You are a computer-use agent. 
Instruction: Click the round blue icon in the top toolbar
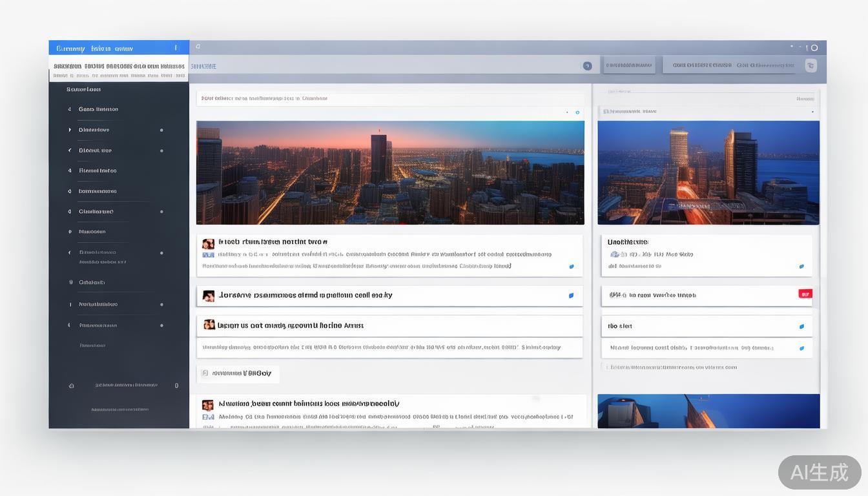(587, 66)
